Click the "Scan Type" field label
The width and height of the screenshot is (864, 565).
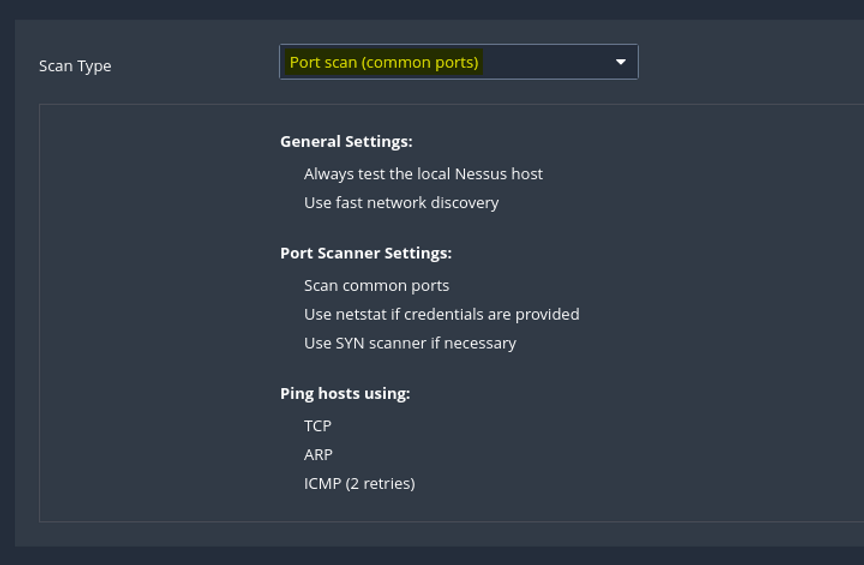75,66
